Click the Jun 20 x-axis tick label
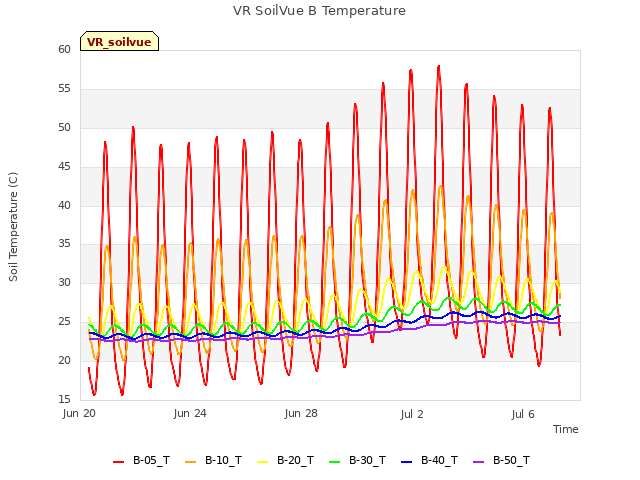 [79, 414]
